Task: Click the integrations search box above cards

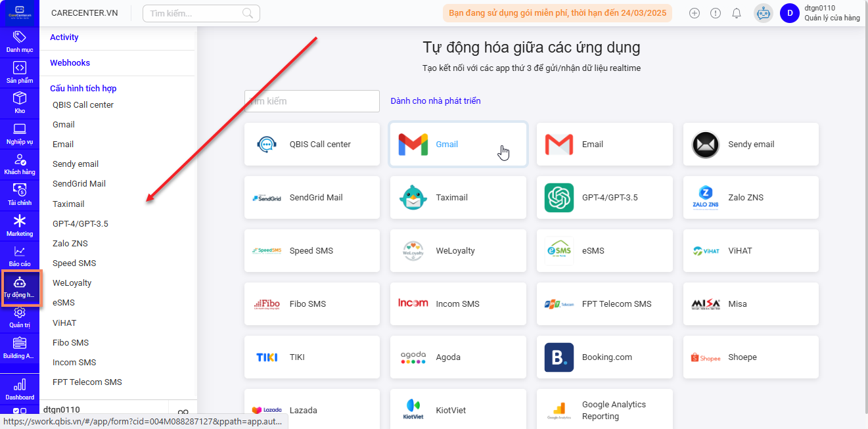Action: tap(312, 101)
